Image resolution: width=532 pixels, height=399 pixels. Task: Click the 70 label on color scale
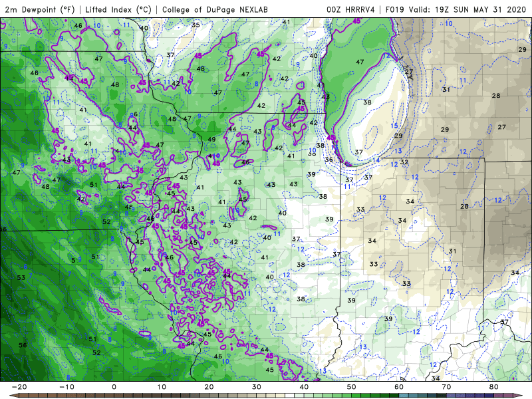tap(446, 387)
